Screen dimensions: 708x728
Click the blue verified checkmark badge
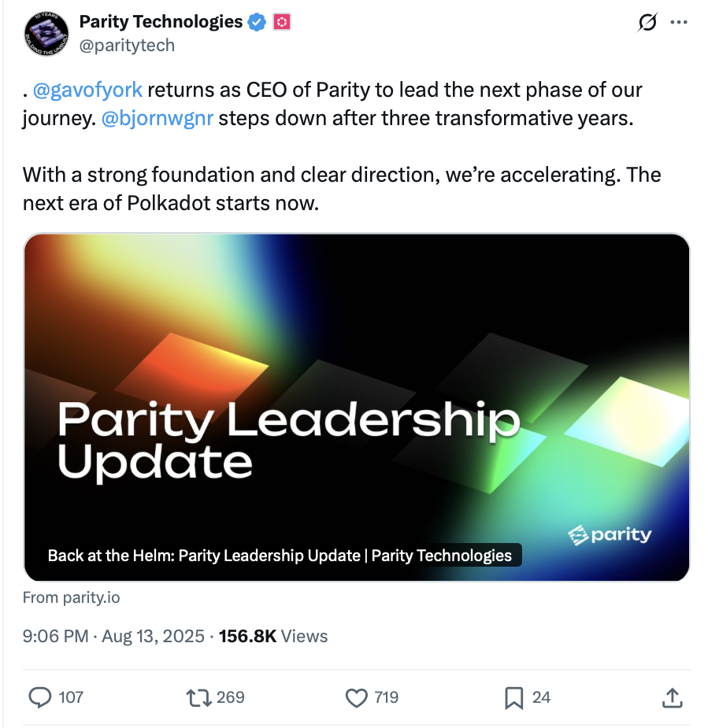point(258,22)
